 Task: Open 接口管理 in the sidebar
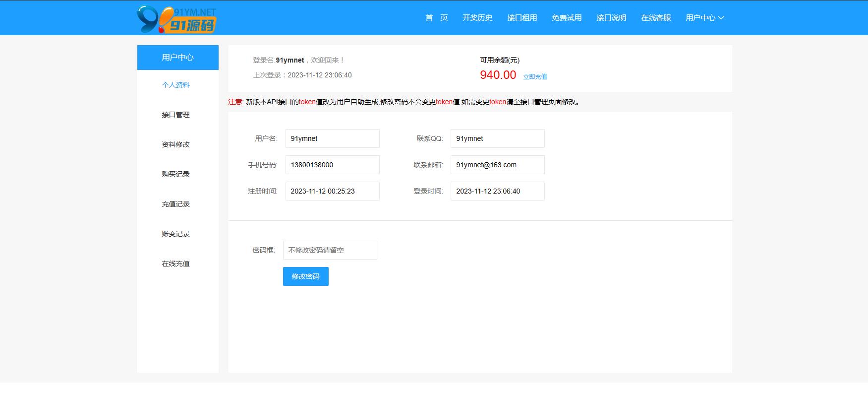[x=175, y=115]
